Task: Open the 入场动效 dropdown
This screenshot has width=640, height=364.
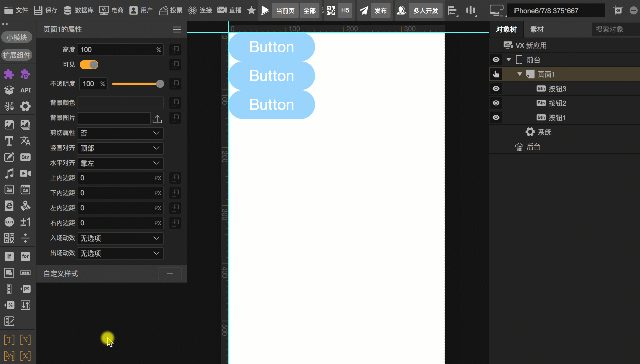Action: tap(120, 238)
